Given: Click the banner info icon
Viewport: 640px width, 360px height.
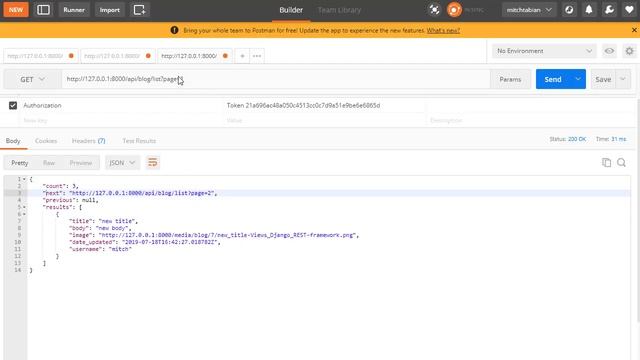Looking at the screenshot, I should [x=174, y=30].
